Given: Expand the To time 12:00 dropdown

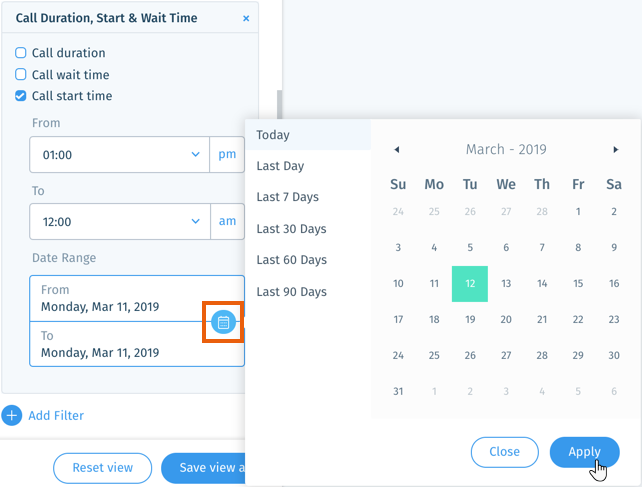Looking at the screenshot, I should click(x=120, y=222).
